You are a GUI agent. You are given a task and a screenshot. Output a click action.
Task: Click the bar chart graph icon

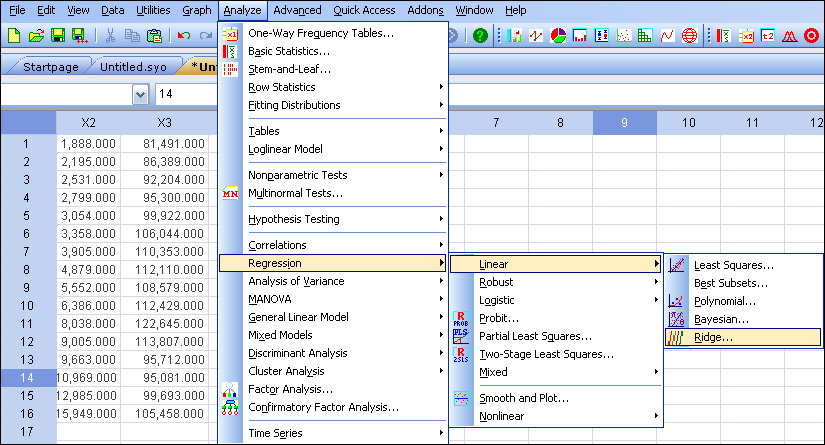(x=514, y=36)
